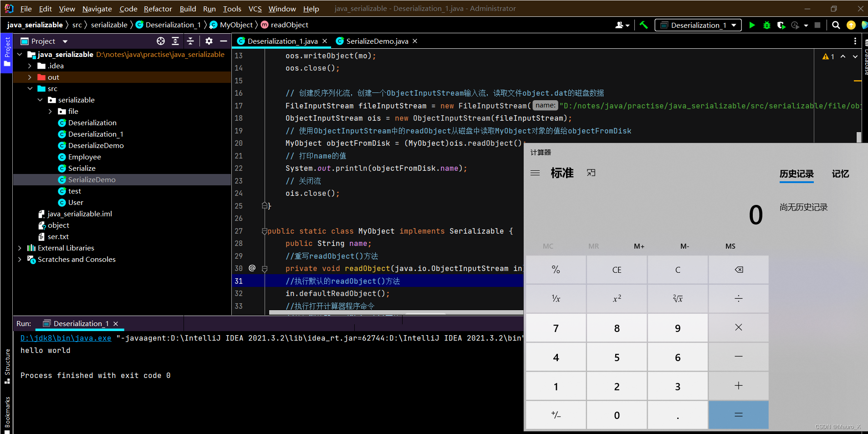Expand the file folder node
The height and width of the screenshot is (434, 868).
(50, 111)
